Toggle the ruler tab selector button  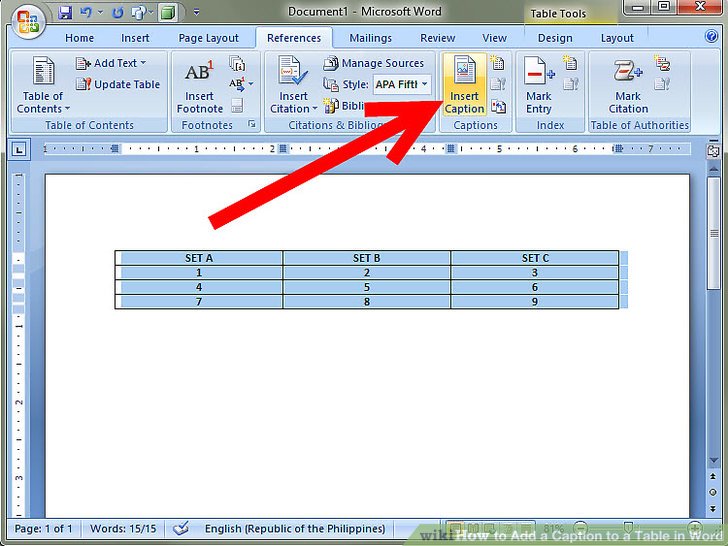click(19, 150)
